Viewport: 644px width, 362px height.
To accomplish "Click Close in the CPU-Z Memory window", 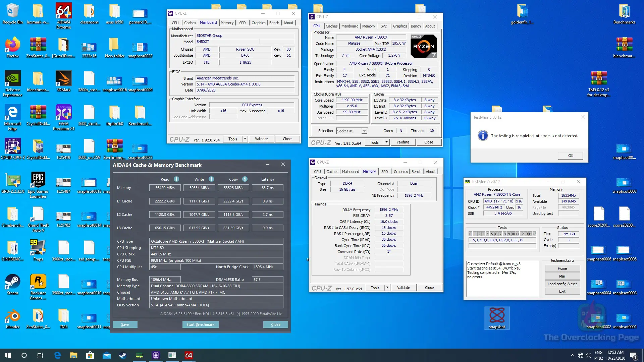I will (x=429, y=288).
